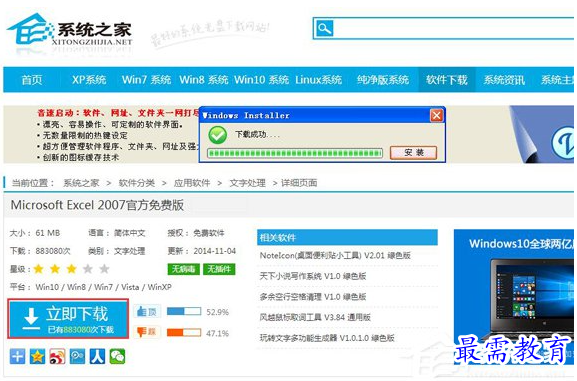Share via Tencent Weibo icon
This screenshot has height=381, width=577.
click(x=77, y=356)
